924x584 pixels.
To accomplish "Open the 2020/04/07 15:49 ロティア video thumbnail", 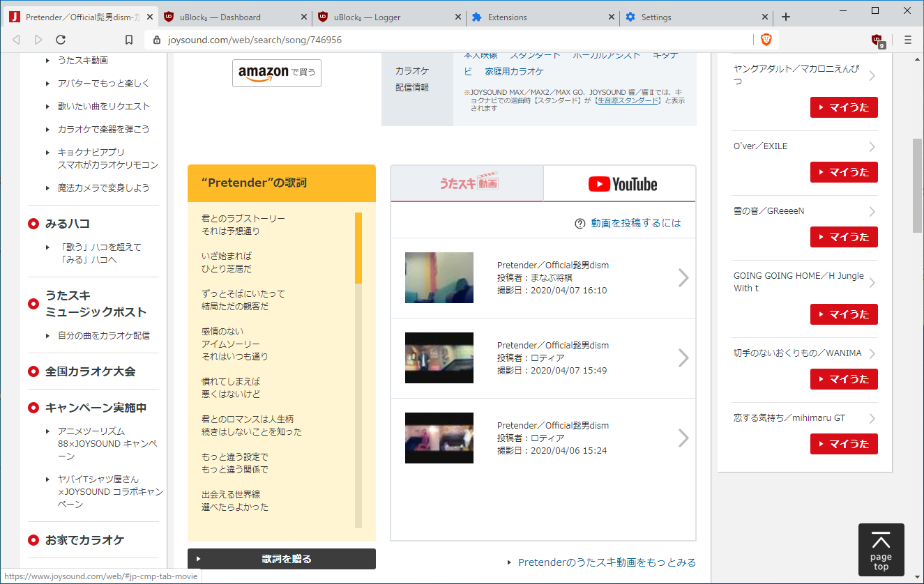I will click(x=439, y=358).
